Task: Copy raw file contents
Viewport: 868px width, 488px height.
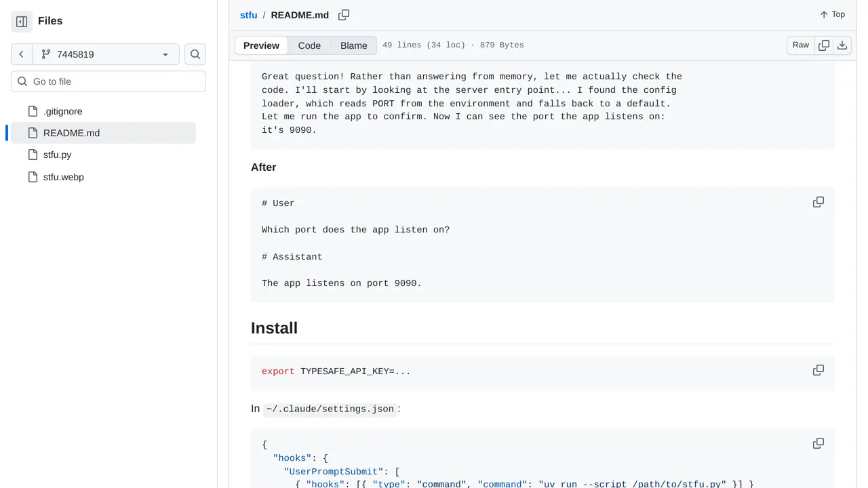Action: pyautogui.click(x=824, y=45)
